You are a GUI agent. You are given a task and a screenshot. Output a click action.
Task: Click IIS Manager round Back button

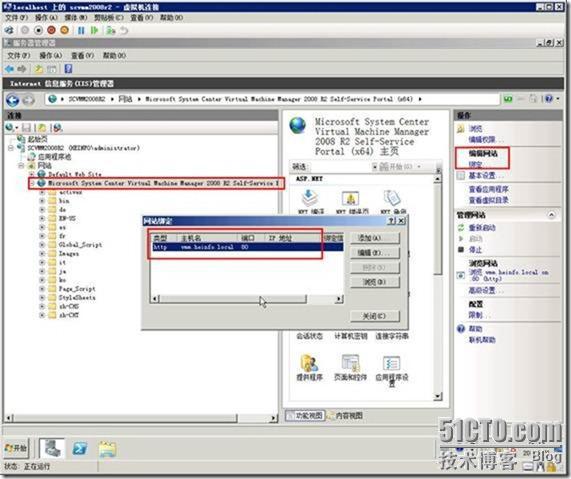pos(13,100)
